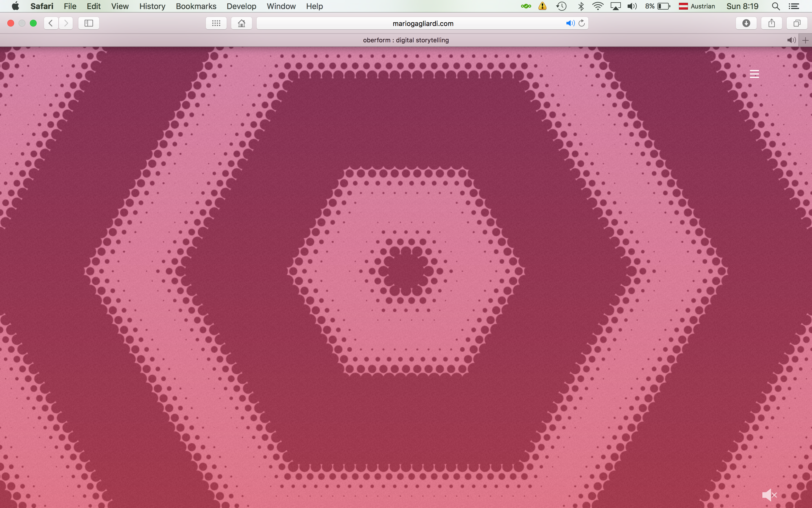Click the yellow warning triangle menu bar icon
Screen dimensions: 812x508
(542, 6)
